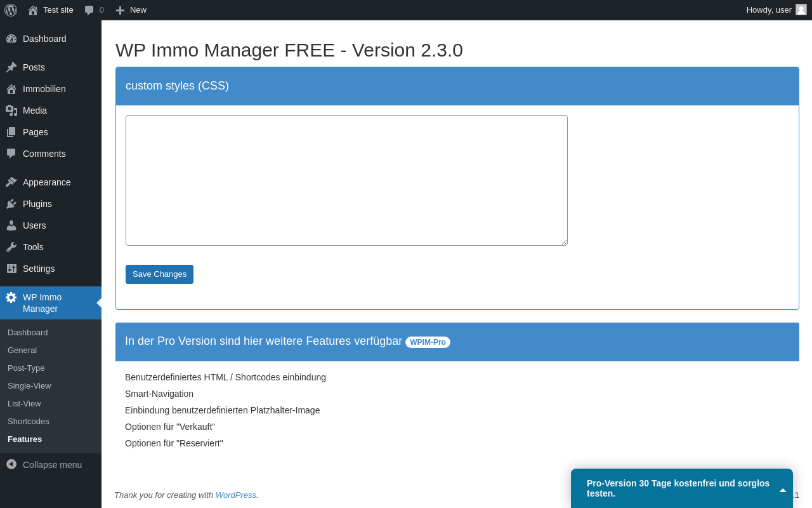Click the Plugins plug icon

[11, 204]
